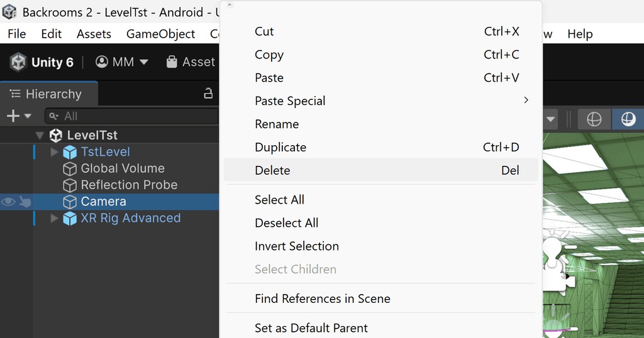
Task: Choose Cut from the context menu
Action: point(380,31)
